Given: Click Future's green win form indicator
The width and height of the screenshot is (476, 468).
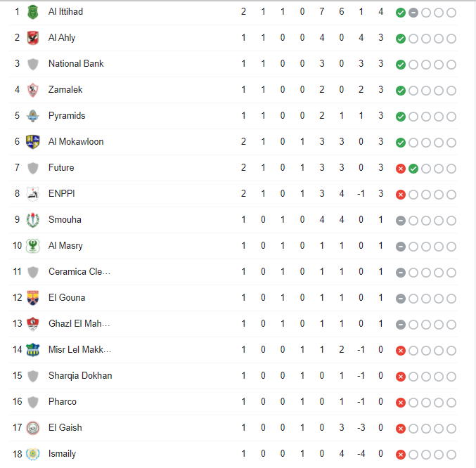Looking at the screenshot, I should pos(413,169).
